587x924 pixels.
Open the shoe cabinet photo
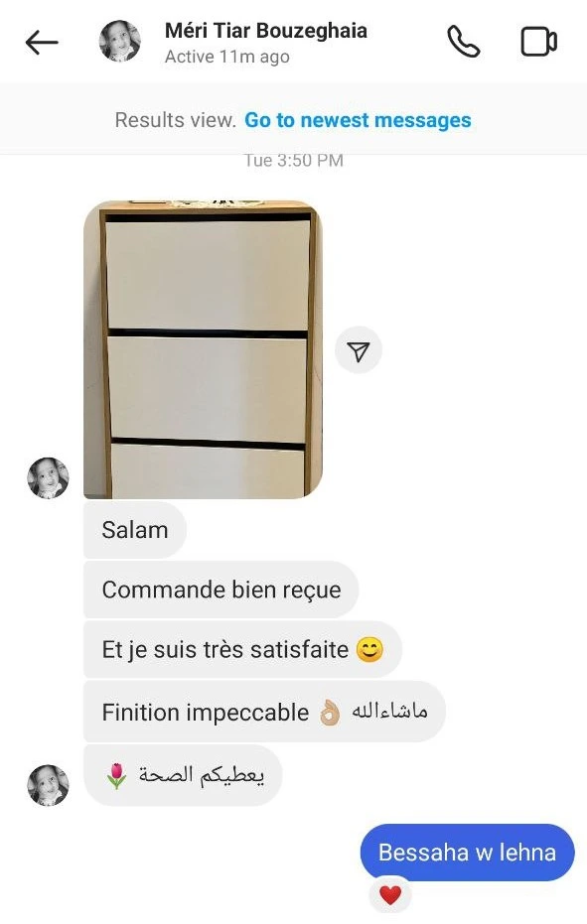(203, 349)
